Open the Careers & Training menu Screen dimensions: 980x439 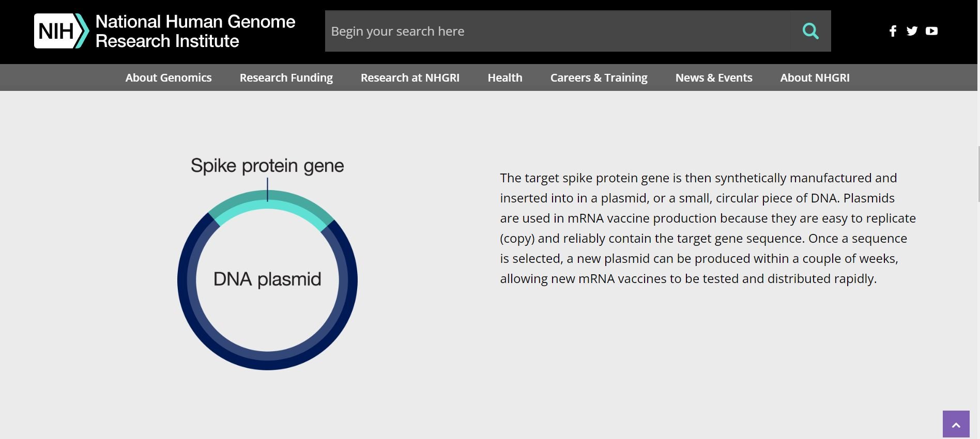pyautogui.click(x=599, y=77)
